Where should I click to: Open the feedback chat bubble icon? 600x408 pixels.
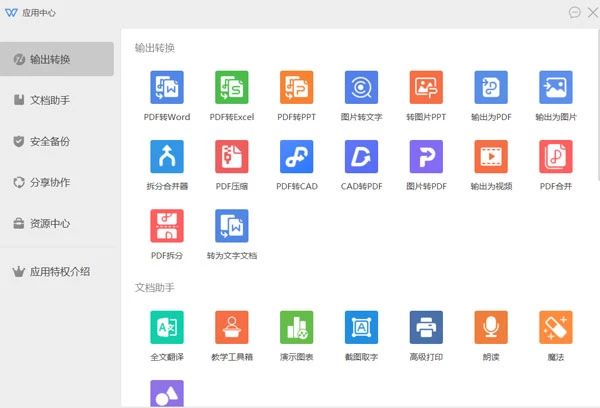tap(574, 13)
